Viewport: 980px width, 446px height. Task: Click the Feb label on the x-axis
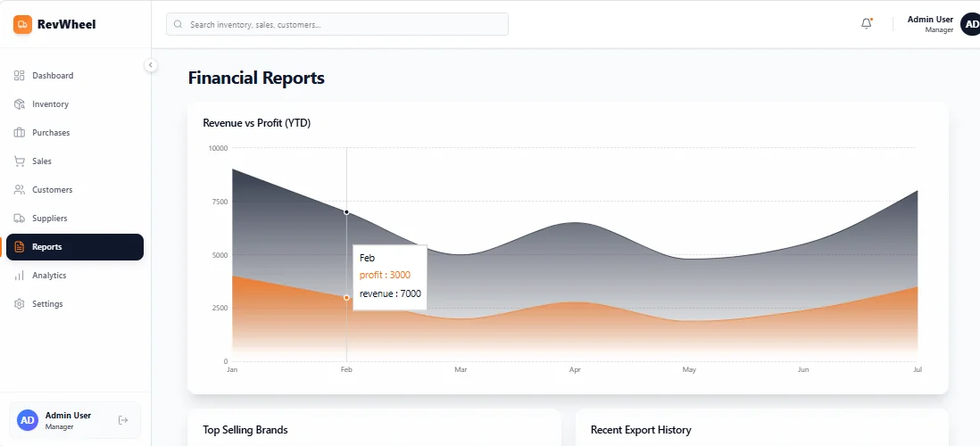click(x=346, y=370)
